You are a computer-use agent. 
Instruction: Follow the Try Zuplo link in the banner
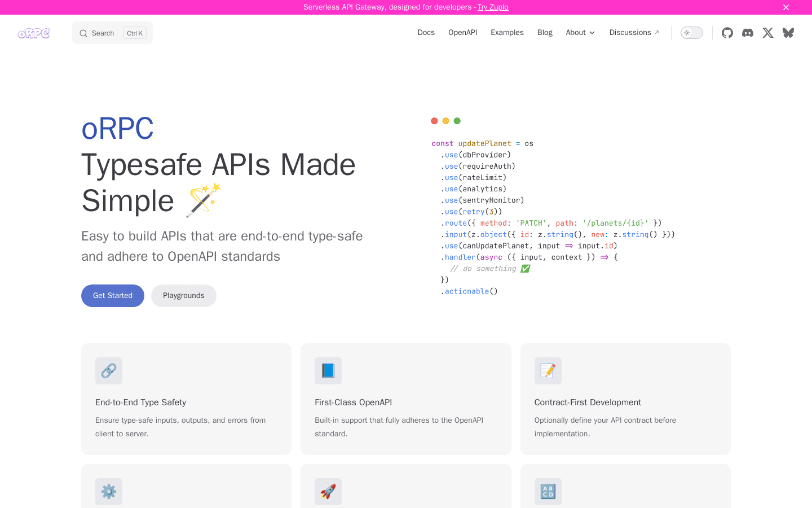click(x=493, y=7)
